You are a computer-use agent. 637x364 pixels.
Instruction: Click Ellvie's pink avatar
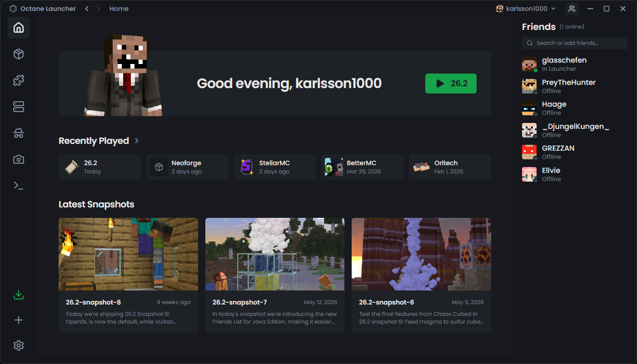(x=529, y=174)
